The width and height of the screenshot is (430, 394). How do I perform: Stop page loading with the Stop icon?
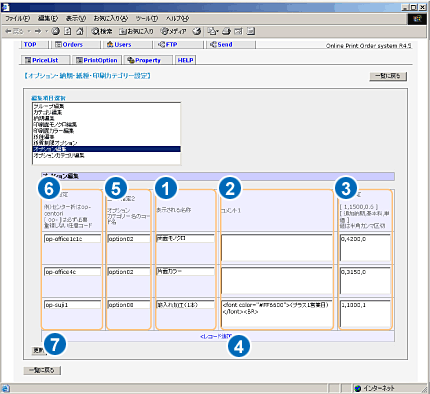55,31
